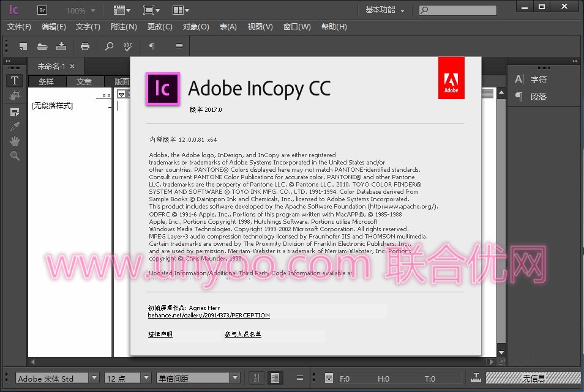Select the Position tool below the Type tool
This screenshot has height=392, width=584.
[15, 95]
